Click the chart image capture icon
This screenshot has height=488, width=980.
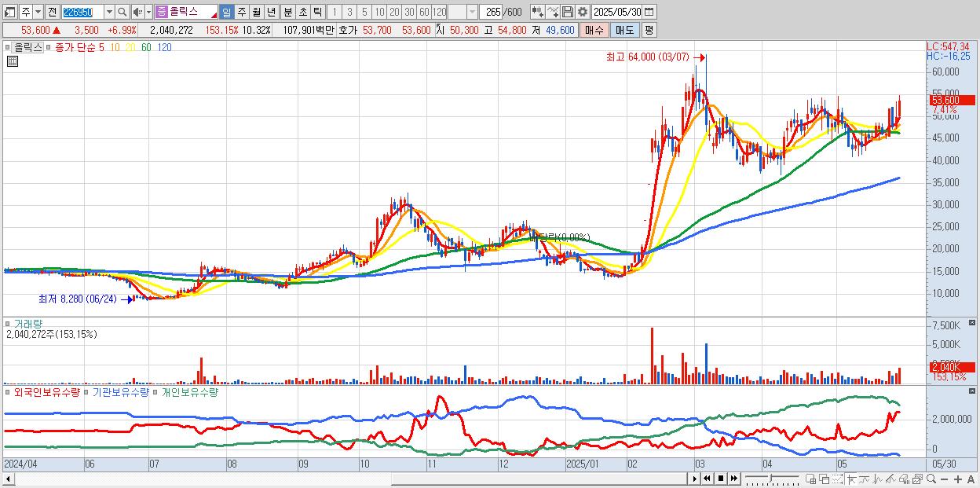(x=917, y=479)
